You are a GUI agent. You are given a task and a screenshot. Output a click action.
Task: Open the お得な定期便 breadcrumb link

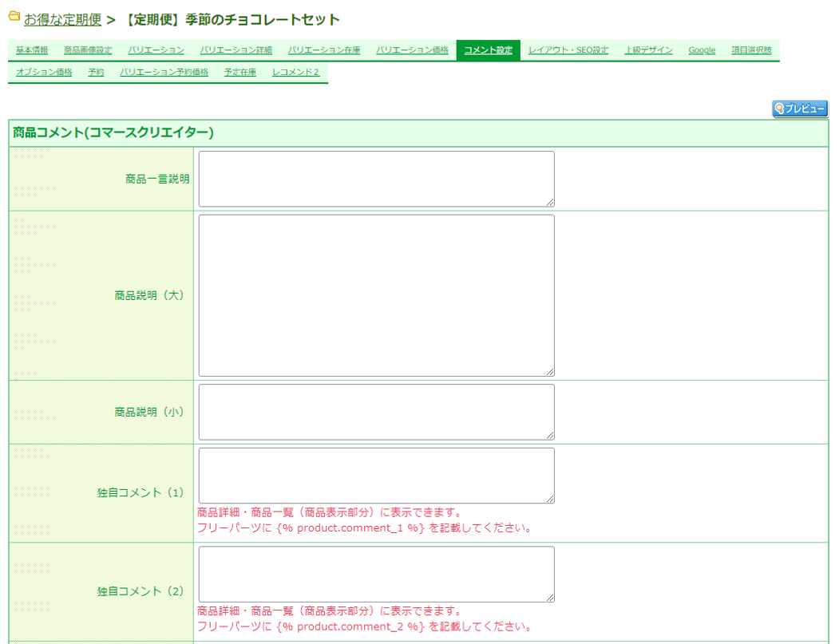coord(62,20)
